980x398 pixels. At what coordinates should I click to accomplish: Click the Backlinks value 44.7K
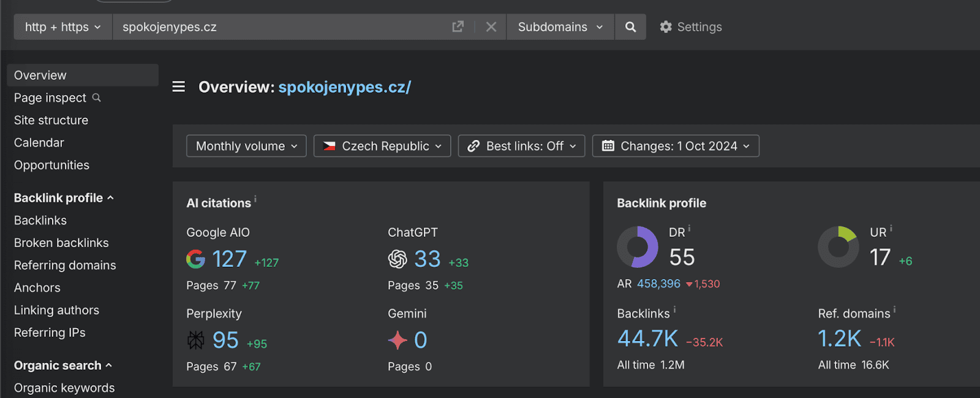pos(647,339)
